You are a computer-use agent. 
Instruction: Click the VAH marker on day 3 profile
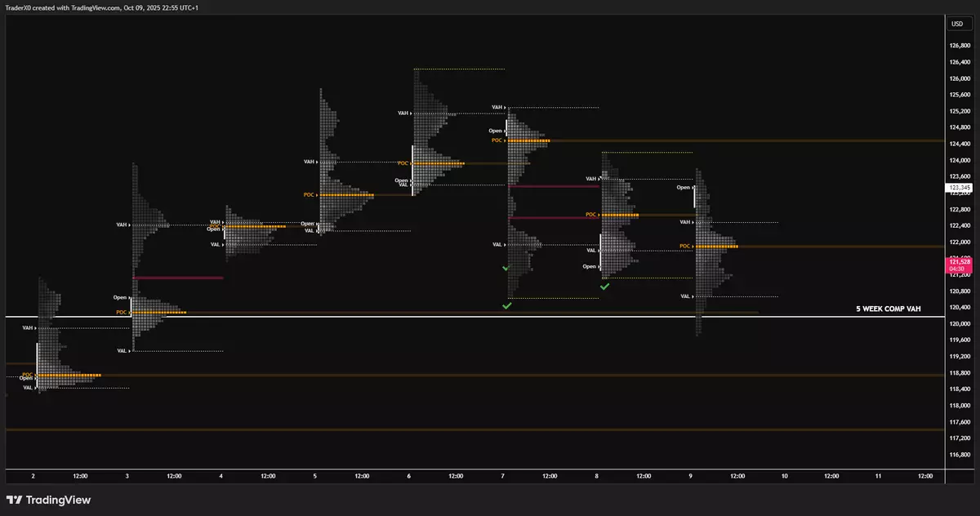[x=123, y=225]
